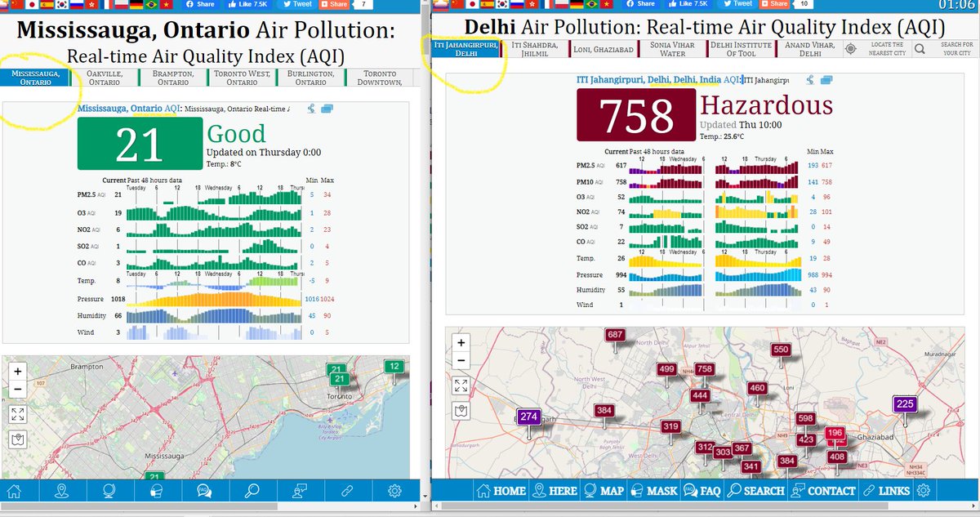Click magnifier search icon in Mississauga toolbar
The image size is (980, 517).
coord(252,491)
